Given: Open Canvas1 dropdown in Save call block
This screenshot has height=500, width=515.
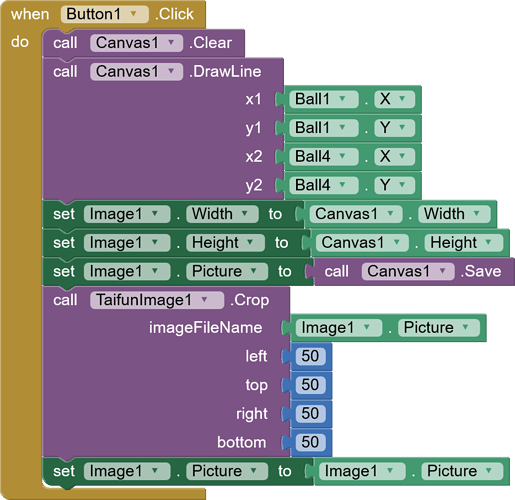Looking at the screenshot, I should [x=408, y=272].
